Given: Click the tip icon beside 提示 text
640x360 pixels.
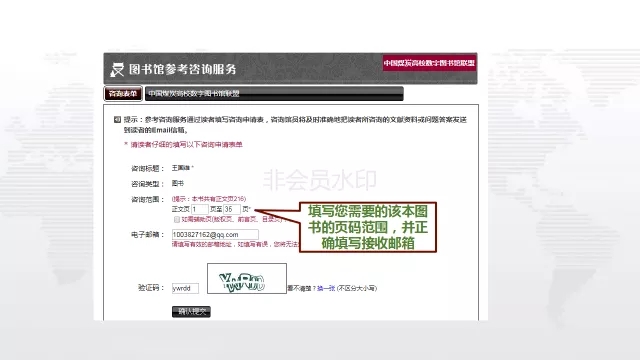Looking at the screenshot, I should (117, 120).
